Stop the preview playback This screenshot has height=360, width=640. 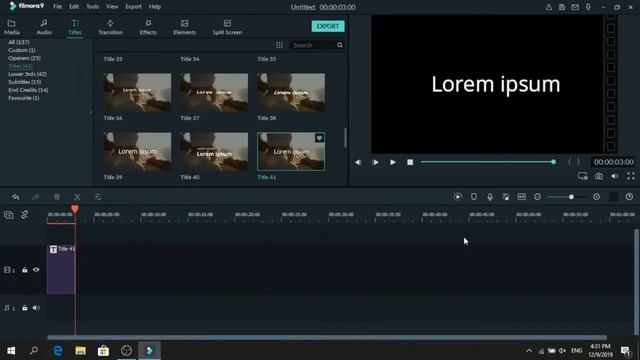click(410, 162)
